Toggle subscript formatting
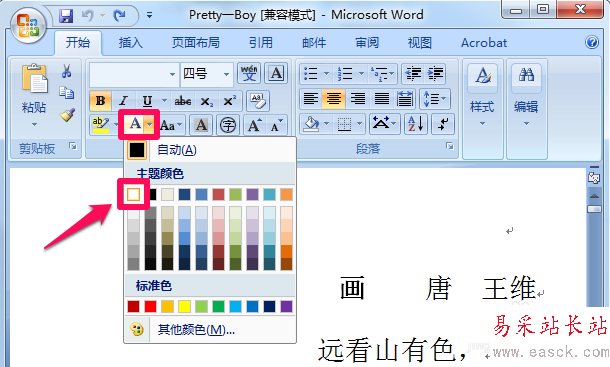This screenshot has width=610, height=367. (x=206, y=101)
